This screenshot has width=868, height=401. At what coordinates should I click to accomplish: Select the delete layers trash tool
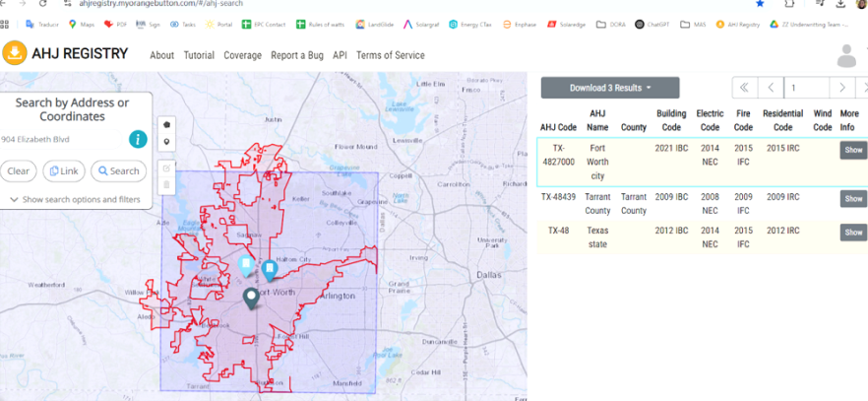pyautogui.click(x=166, y=185)
